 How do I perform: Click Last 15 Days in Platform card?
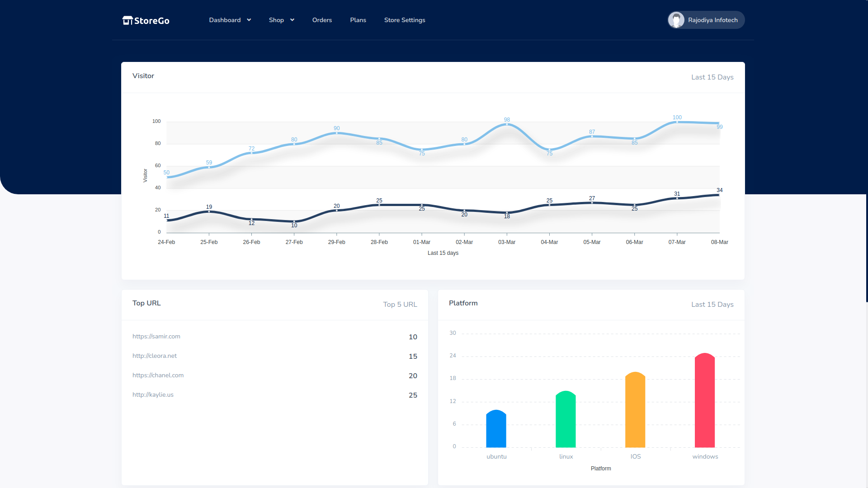712,305
